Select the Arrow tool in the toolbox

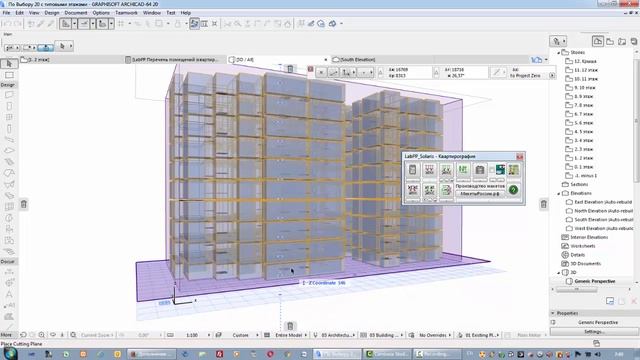point(9,64)
